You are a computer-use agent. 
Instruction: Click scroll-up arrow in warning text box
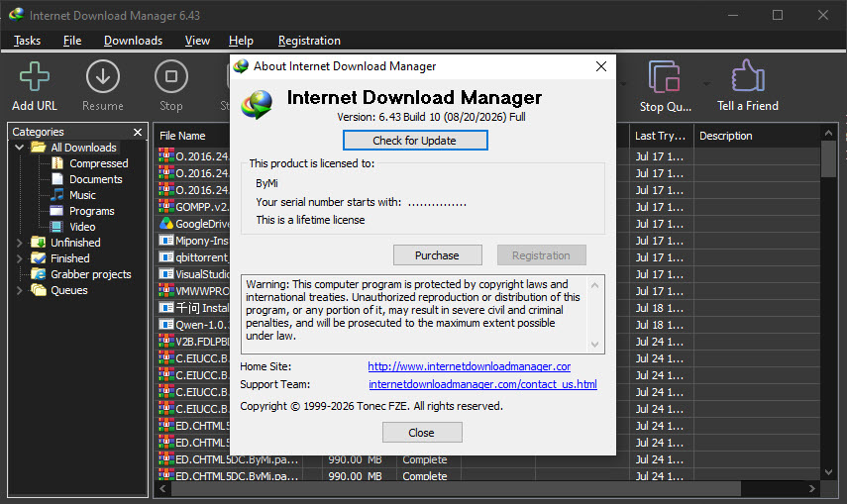point(594,285)
